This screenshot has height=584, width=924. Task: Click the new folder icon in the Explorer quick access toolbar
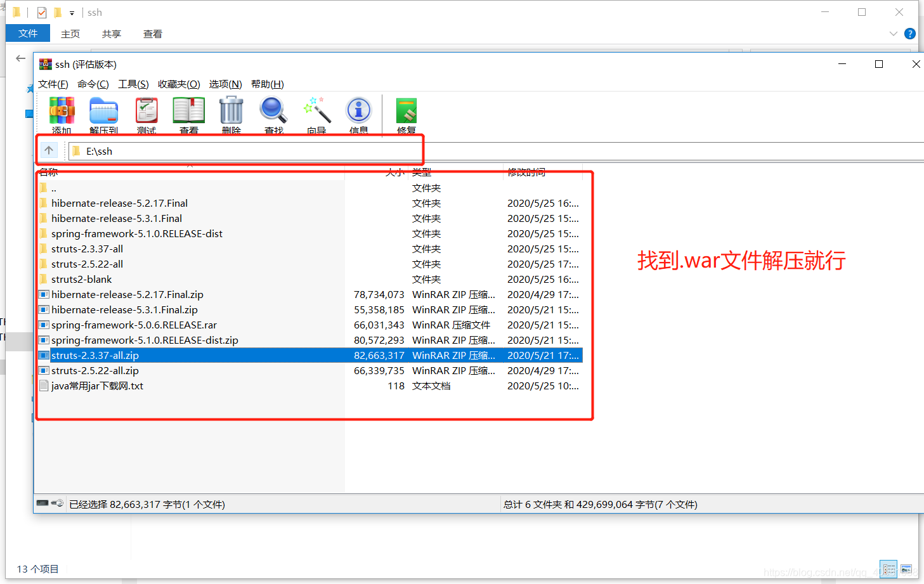58,13
